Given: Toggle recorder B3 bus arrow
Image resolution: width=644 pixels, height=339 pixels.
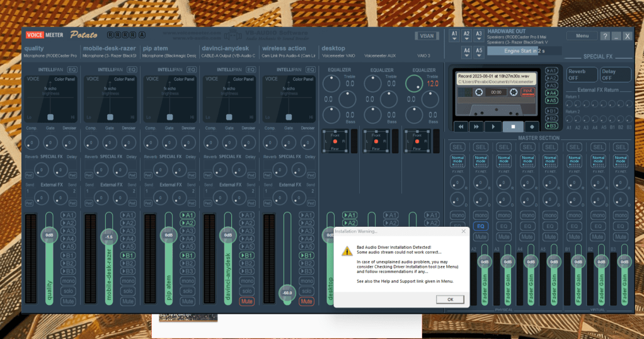Looking at the screenshot, I should coord(551,126).
